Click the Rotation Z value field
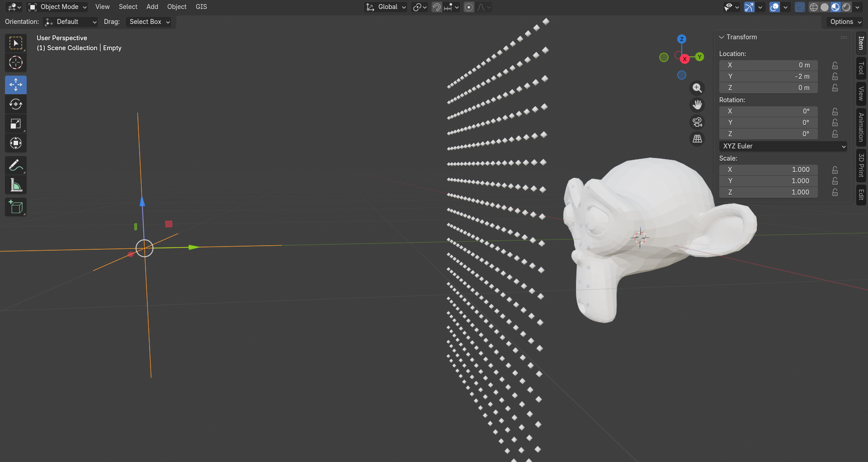The width and height of the screenshot is (868, 462). tap(769, 134)
